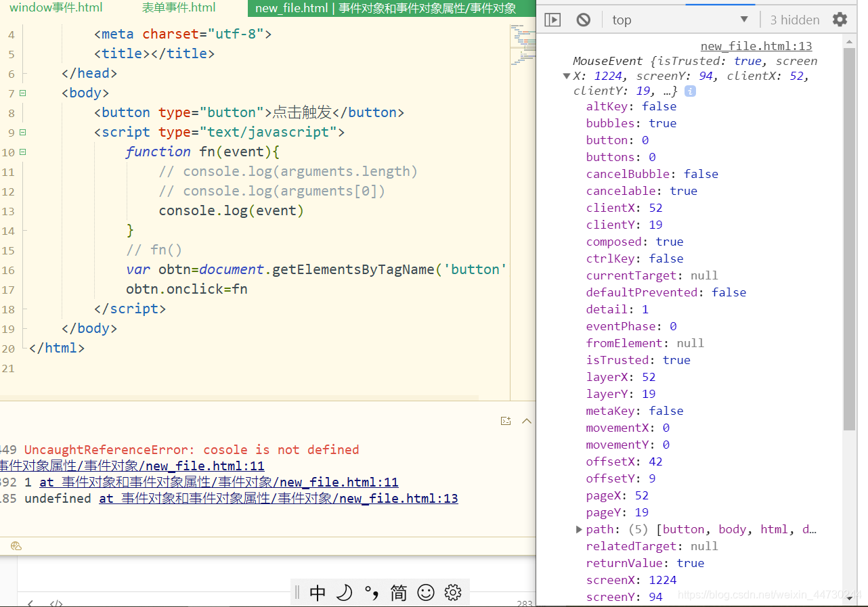Click the meta charset line of code
The height and width of the screenshot is (607, 868).
(x=183, y=34)
